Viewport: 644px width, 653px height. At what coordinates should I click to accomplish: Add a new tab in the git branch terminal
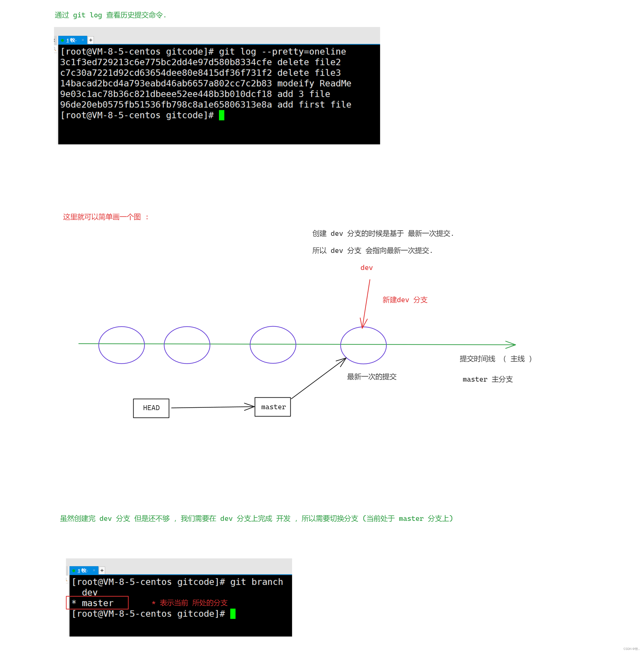pyautogui.click(x=102, y=570)
